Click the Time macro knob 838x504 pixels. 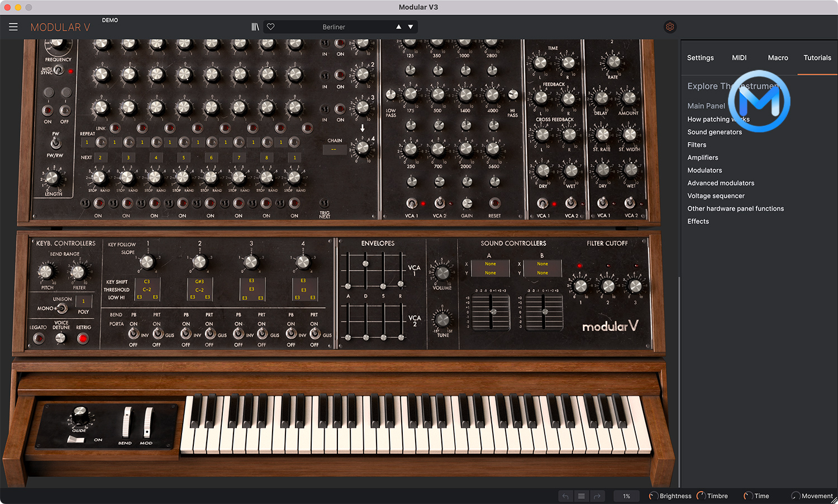(748, 496)
